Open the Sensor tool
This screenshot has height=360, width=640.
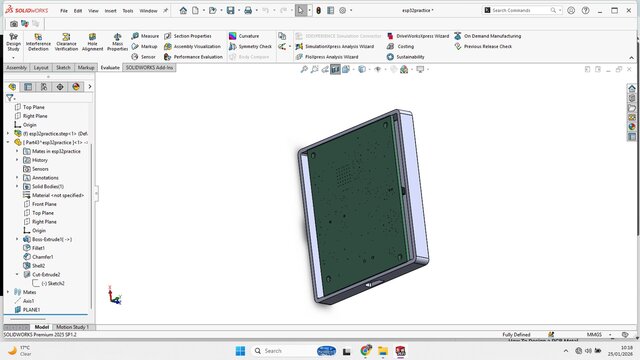144,57
